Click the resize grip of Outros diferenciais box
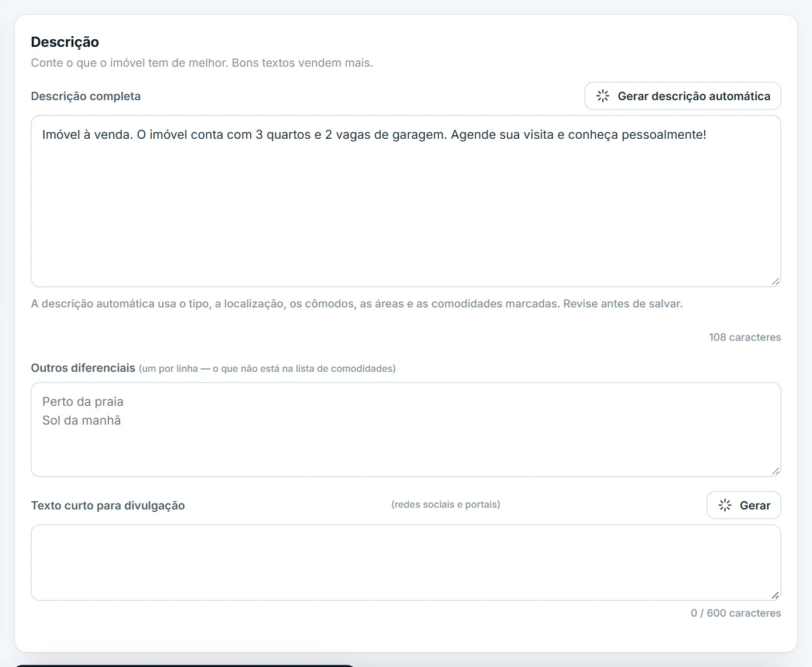Viewport: 812px width, 667px height. [x=775, y=471]
